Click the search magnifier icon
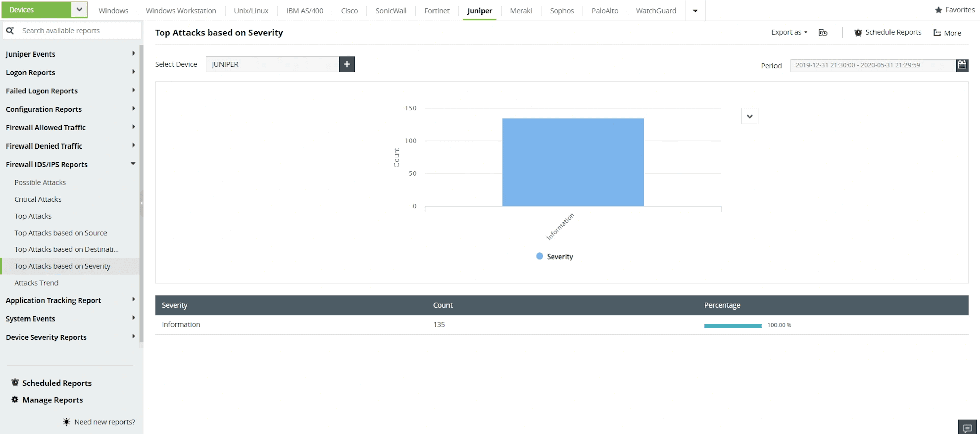Image resolution: width=980 pixels, height=434 pixels. coord(10,30)
